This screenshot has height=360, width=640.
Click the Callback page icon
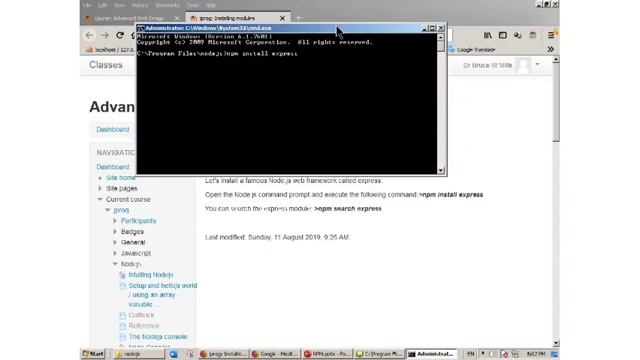click(x=122, y=315)
